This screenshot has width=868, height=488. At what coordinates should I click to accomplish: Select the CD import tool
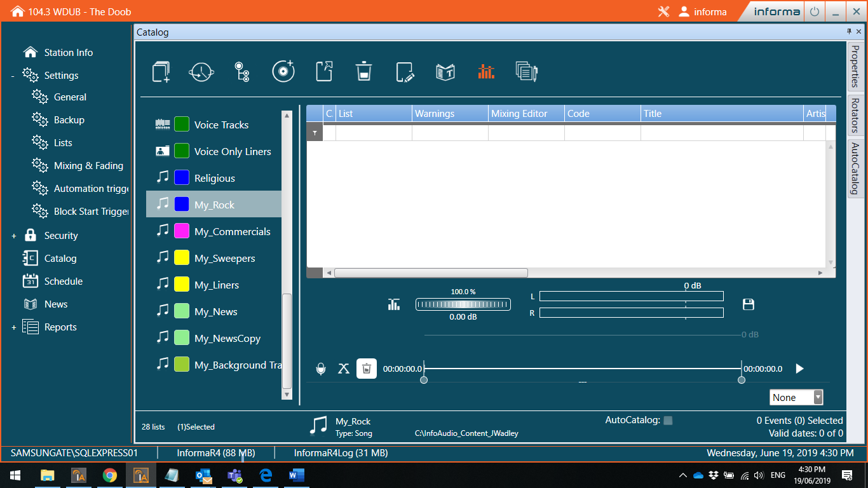283,71
